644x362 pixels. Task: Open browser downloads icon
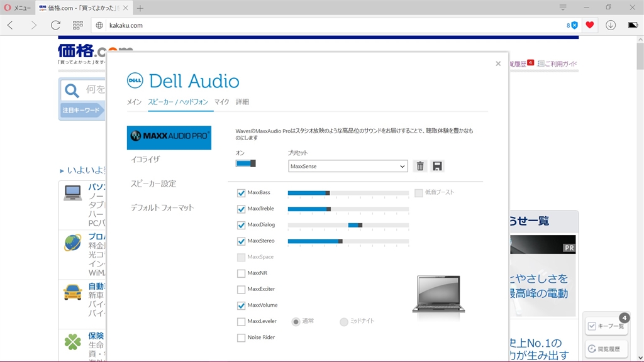point(611,25)
